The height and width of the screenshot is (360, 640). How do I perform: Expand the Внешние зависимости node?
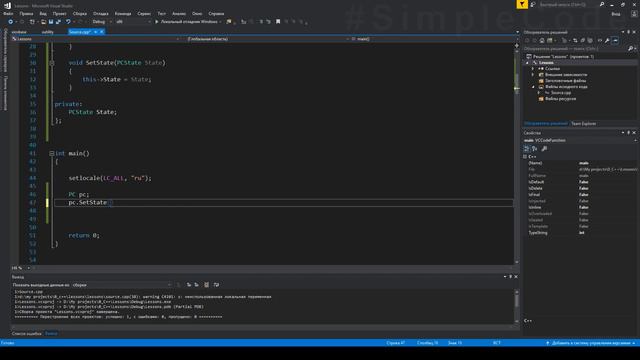(533, 75)
